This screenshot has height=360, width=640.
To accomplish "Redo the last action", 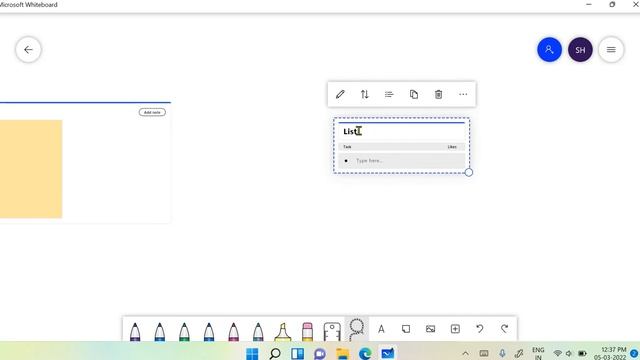I will (x=504, y=329).
